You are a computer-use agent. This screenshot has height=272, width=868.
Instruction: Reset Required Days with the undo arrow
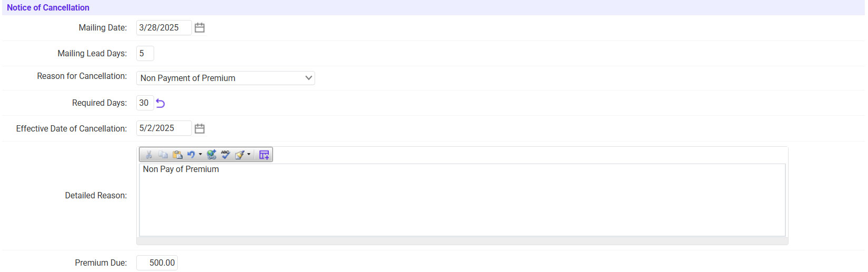160,104
